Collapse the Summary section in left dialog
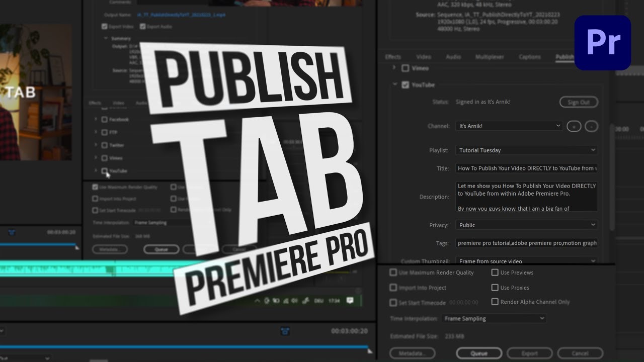644x362 pixels. click(106, 38)
